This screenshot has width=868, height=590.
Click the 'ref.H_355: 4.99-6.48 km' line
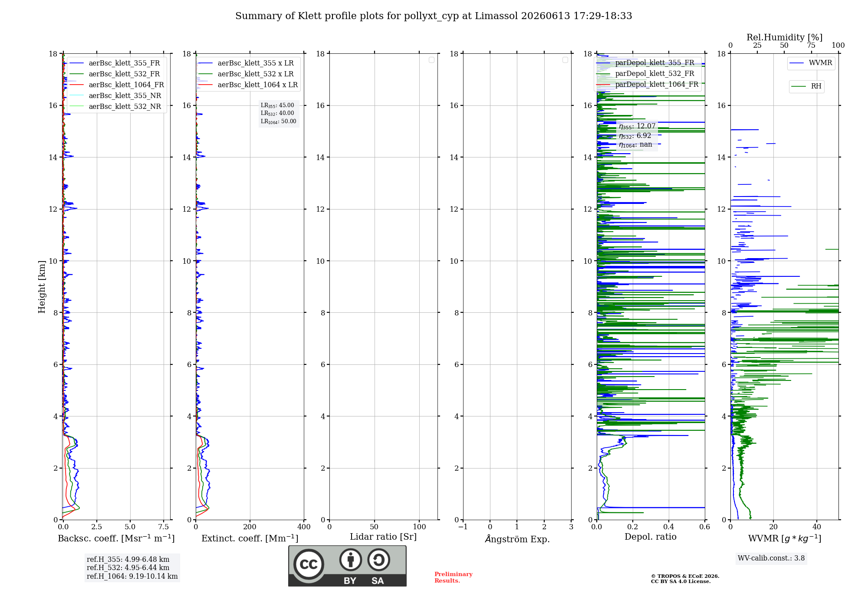tap(128, 560)
